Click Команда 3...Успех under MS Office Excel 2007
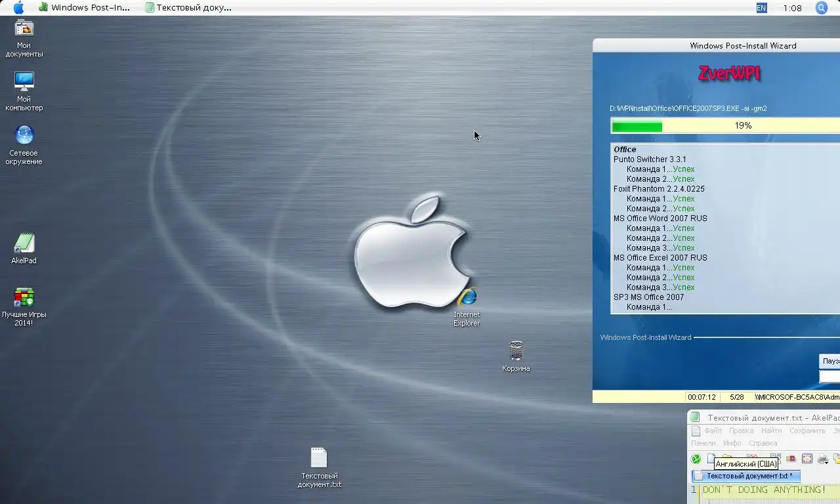Screen dimensions: 840x504 click(x=660, y=287)
